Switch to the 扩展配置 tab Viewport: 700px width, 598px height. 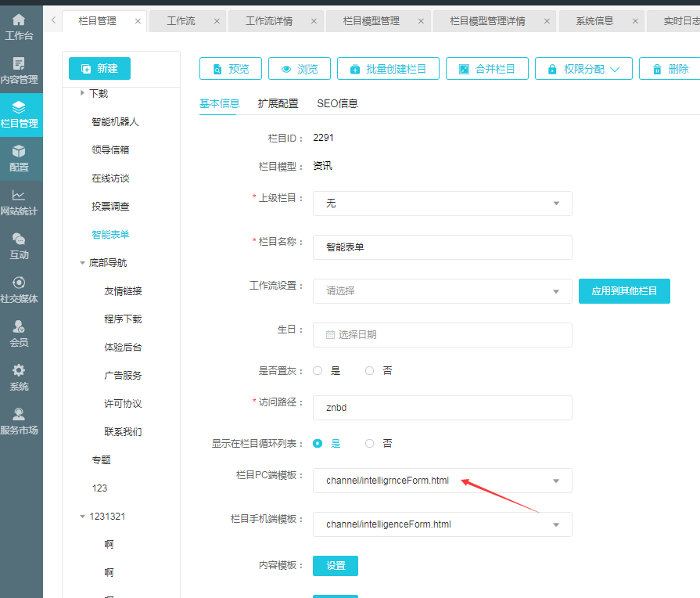pyautogui.click(x=278, y=103)
